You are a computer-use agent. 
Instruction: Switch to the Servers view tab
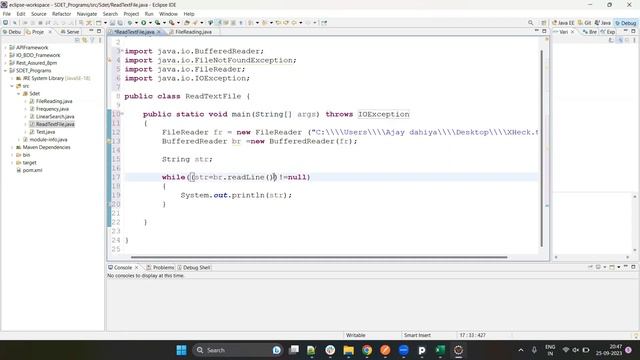pos(69,32)
